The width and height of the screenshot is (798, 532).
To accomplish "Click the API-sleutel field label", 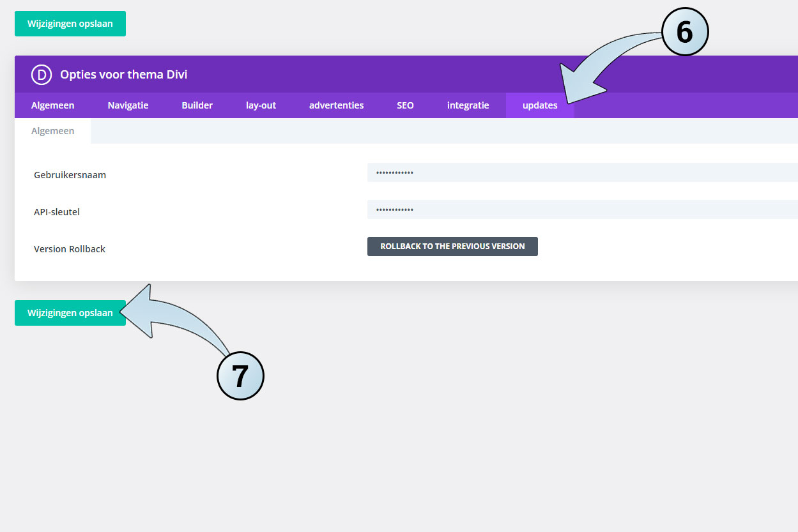I will 57,211.
